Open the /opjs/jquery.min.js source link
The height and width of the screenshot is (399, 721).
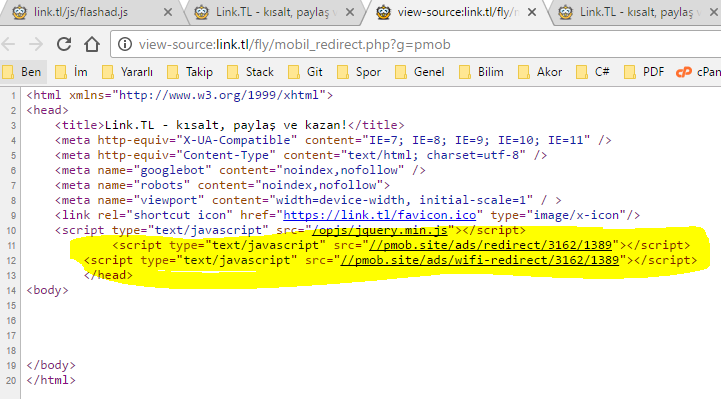click(x=379, y=230)
